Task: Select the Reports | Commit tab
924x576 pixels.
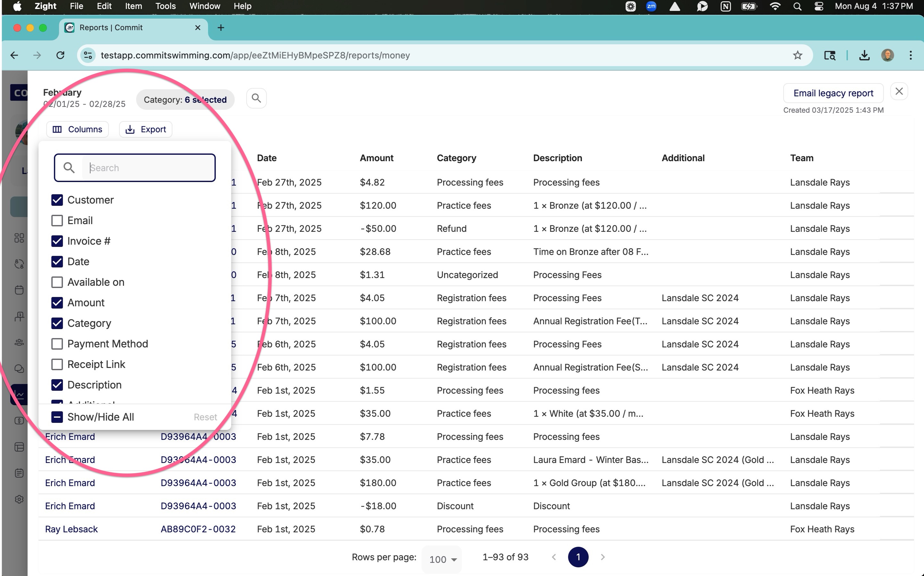Action: coord(133,28)
